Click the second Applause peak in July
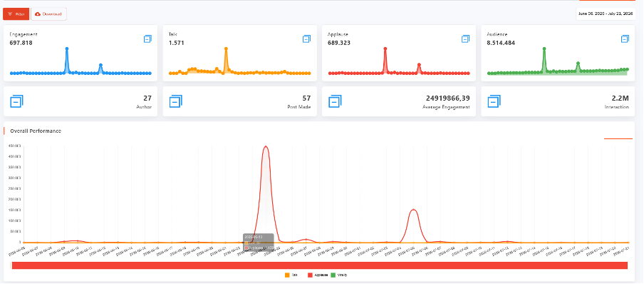 (414, 210)
